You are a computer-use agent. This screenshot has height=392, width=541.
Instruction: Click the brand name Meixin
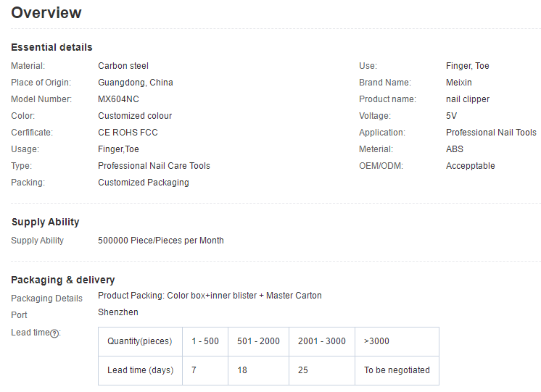click(x=458, y=83)
